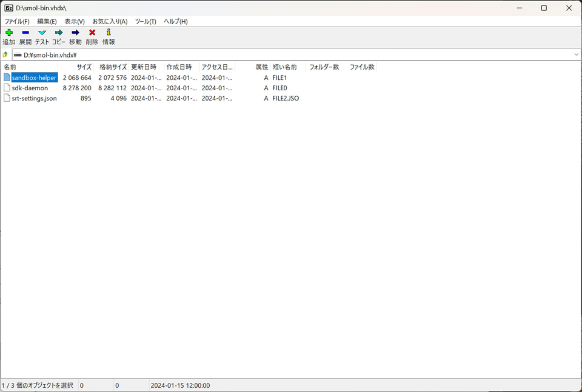Screen dimensions: 582x392
Task: Close the 7-Zip window
Action: [569, 8]
